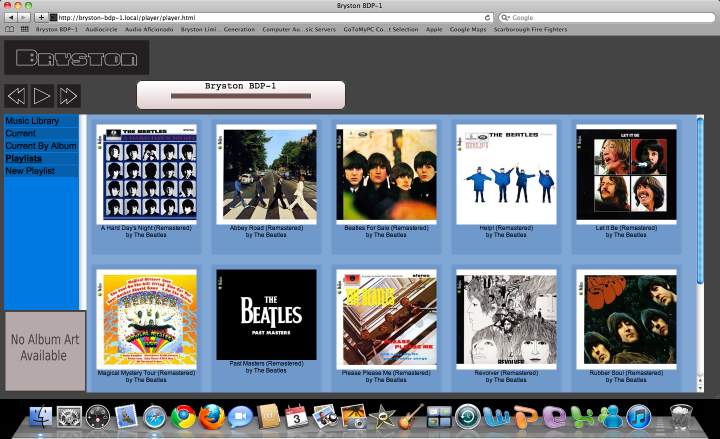This screenshot has height=439, width=720.
Task: Open the Playlists menu item
Action: pos(23,158)
